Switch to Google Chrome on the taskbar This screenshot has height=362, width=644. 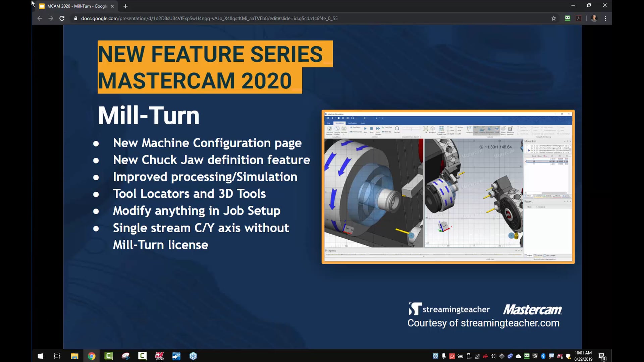[x=92, y=356]
